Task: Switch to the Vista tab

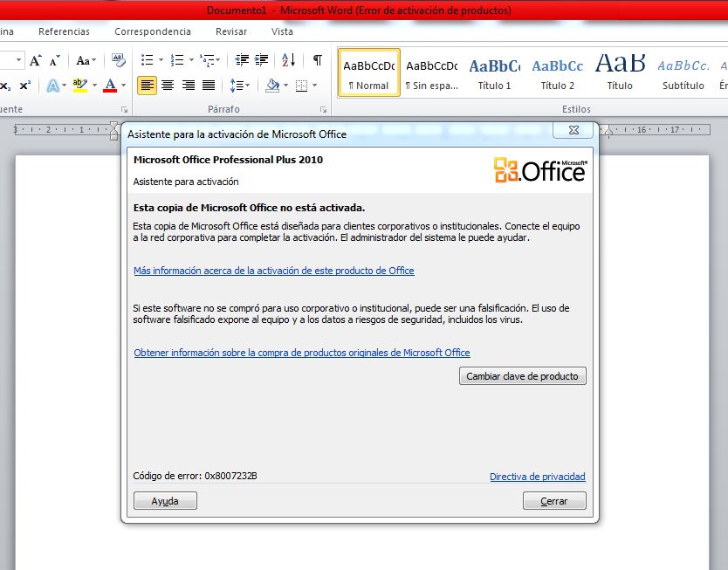Action: tap(282, 31)
